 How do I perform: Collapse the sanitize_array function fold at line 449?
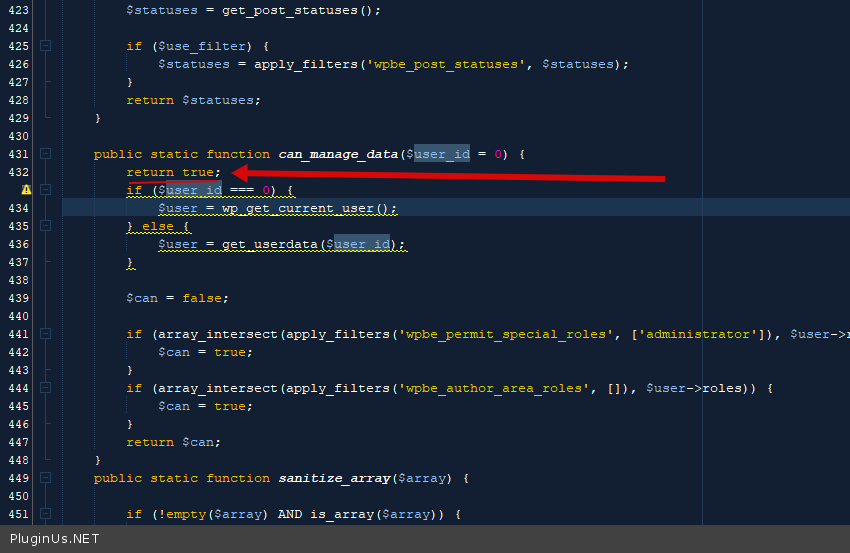tap(45, 478)
